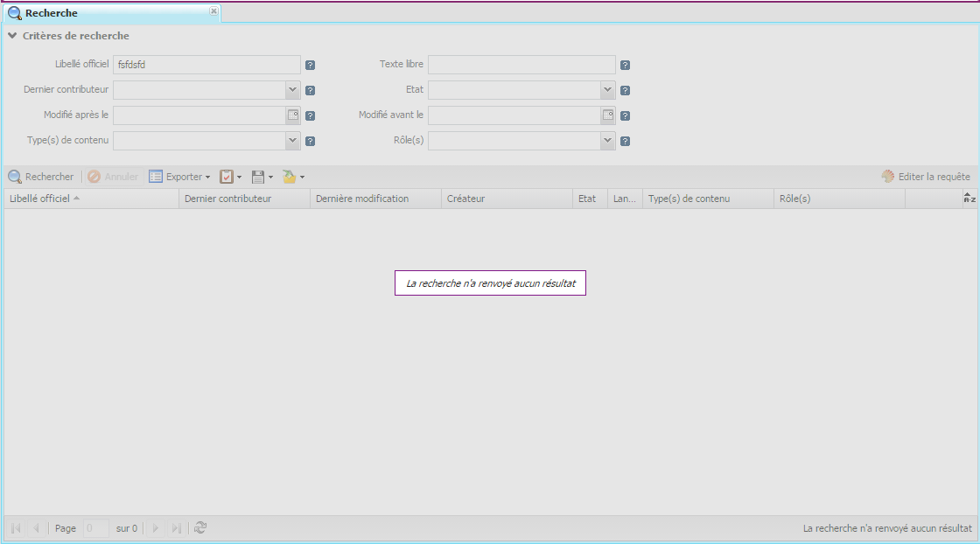Click into the Texte libre input field
Screen dimensions: 980x544
click(521, 65)
